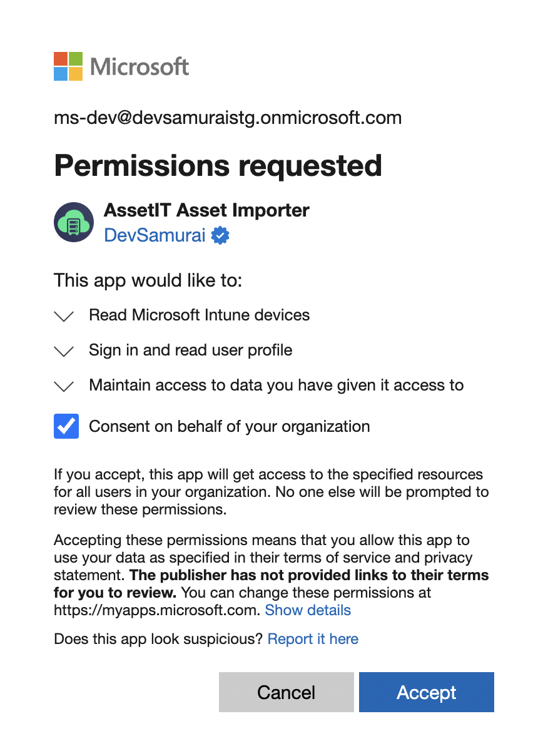Click the Consent on behalf of your organization label
548x756 pixels.
(x=229, y=427)
